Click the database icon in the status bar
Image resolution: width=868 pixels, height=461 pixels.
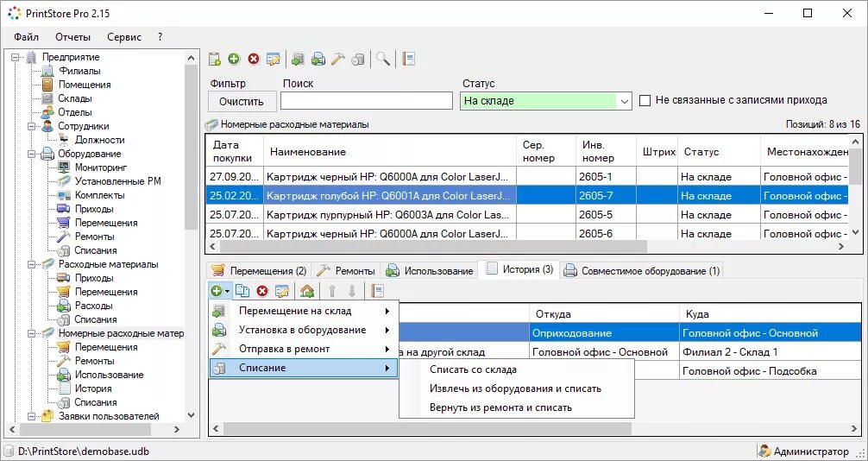pyautogui.click(x=9, y=452)
